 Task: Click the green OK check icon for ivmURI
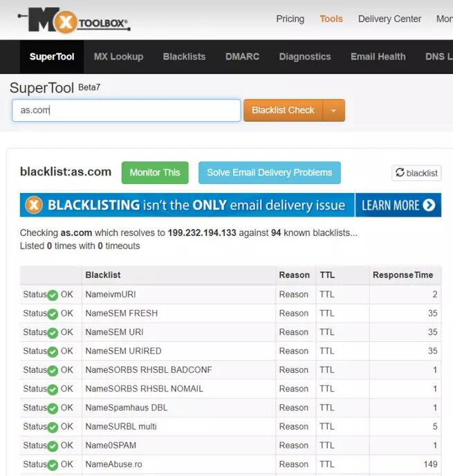coord(53,295)
